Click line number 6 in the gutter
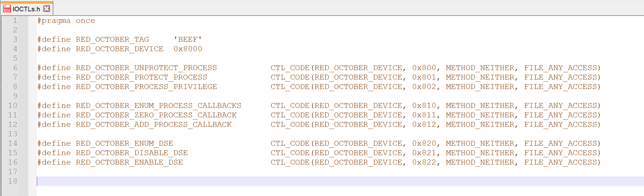Image resolution: width=644 pixels, height=196 pixels. (15, 68)
